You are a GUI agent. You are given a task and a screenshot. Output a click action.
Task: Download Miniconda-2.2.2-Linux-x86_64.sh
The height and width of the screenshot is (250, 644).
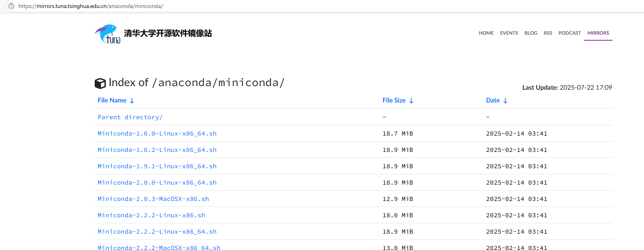click(157, 232)
